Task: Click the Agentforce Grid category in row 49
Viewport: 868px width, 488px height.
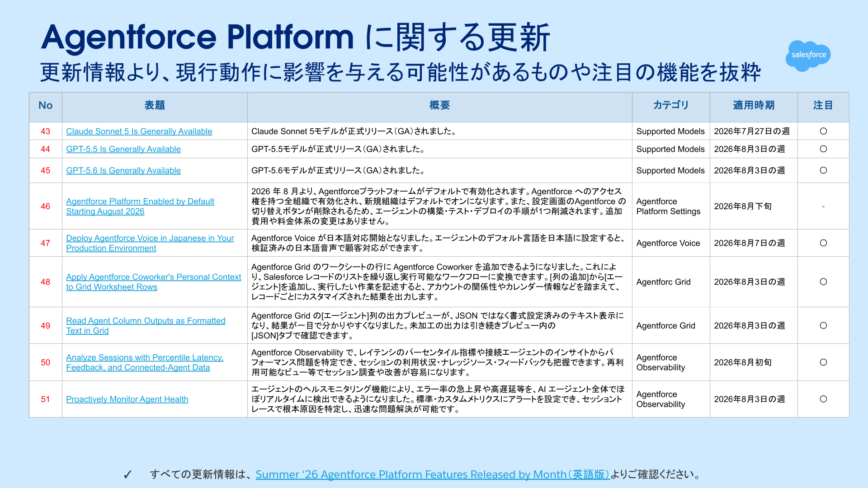Action: click(666, 325)
